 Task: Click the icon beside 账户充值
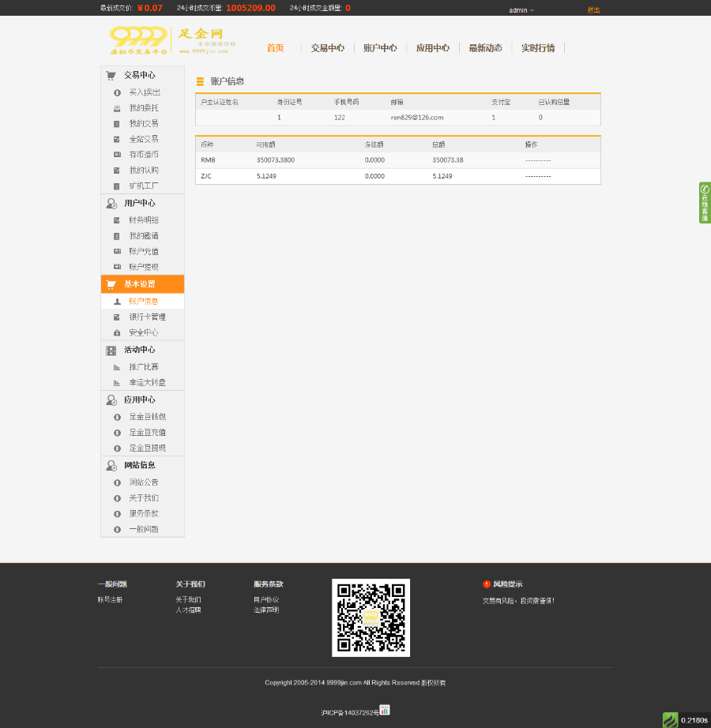[x=117, y=252]
